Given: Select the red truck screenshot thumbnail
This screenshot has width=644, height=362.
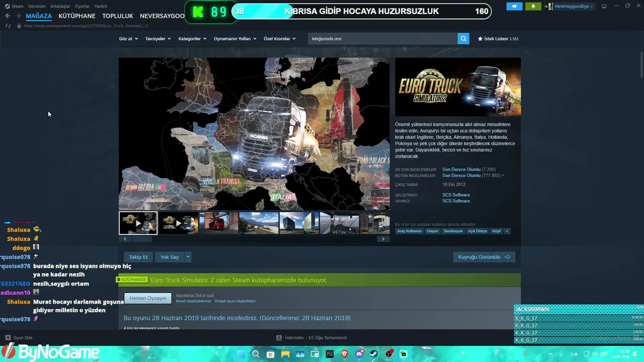Looking at the screenshot, I should 219,223.
